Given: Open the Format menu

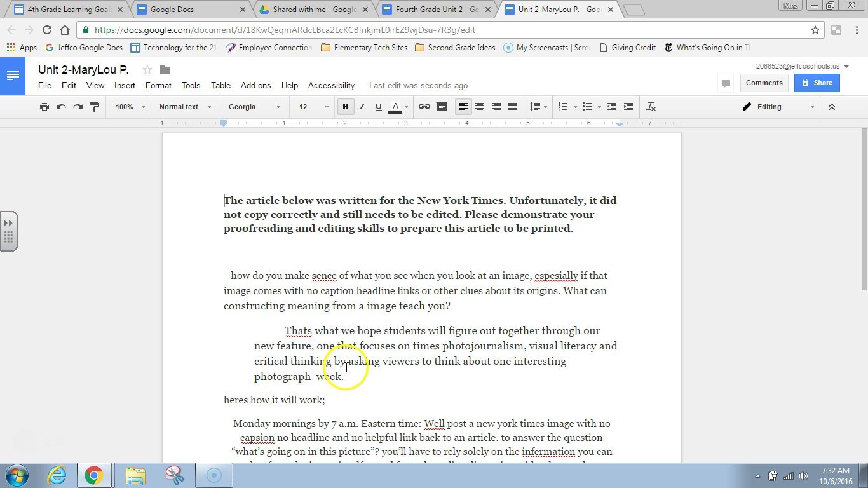Looking at the screenshot, I should tap(158, 85).
